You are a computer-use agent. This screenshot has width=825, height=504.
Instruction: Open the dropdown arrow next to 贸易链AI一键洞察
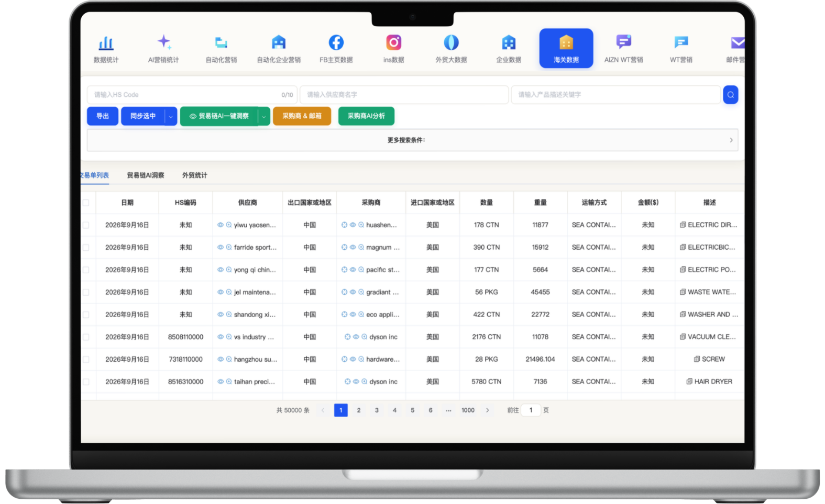[264, 116]
